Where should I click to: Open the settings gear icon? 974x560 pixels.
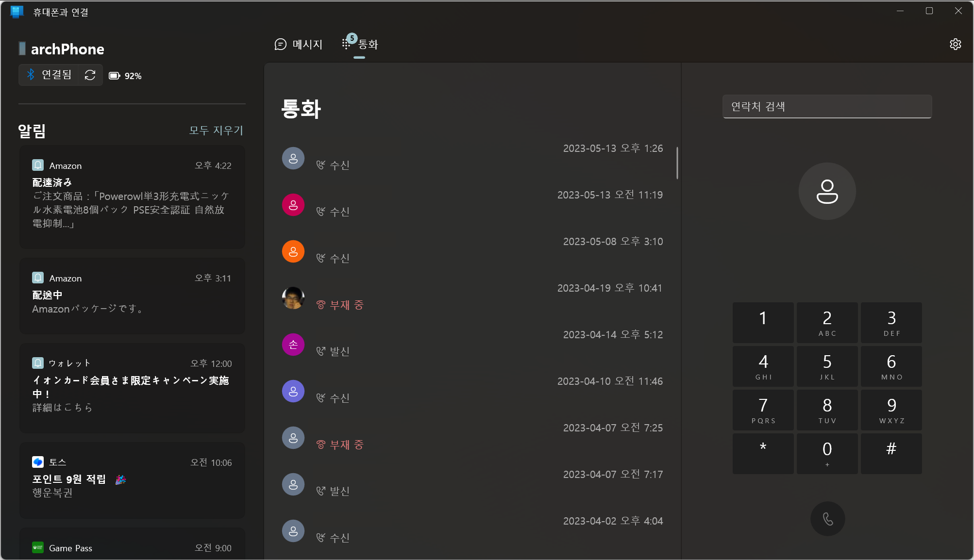[955, 44]
